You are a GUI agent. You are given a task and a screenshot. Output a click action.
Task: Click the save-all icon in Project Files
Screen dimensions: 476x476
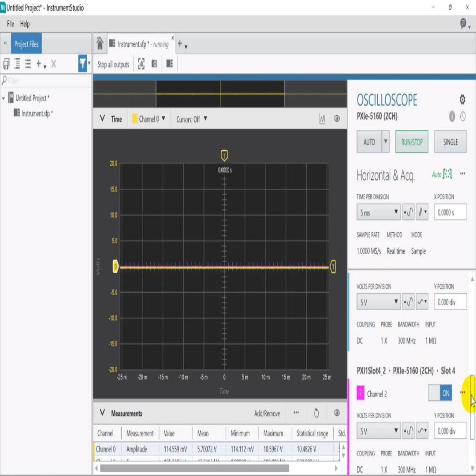coord(6,64)
